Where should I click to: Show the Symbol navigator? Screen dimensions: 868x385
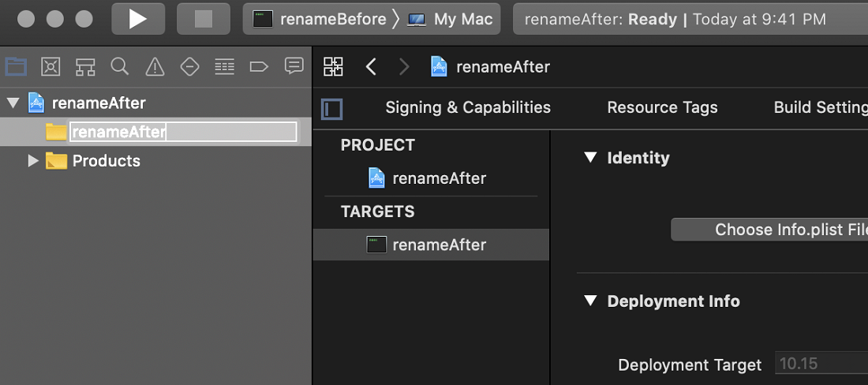[85, 67]
